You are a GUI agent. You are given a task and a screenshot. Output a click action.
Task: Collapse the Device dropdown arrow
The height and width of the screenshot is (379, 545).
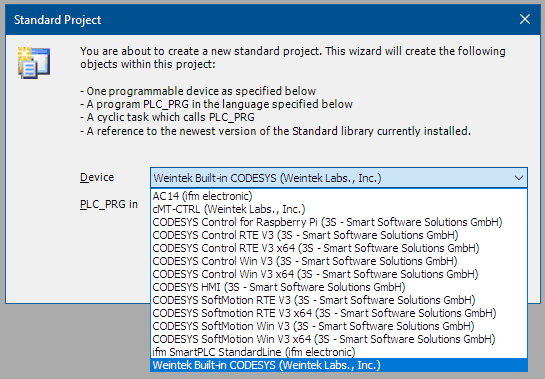point(519,178)
